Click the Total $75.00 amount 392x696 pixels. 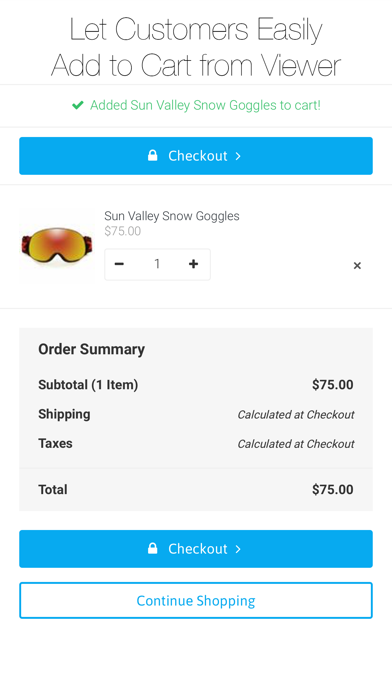tap(333, 490)
